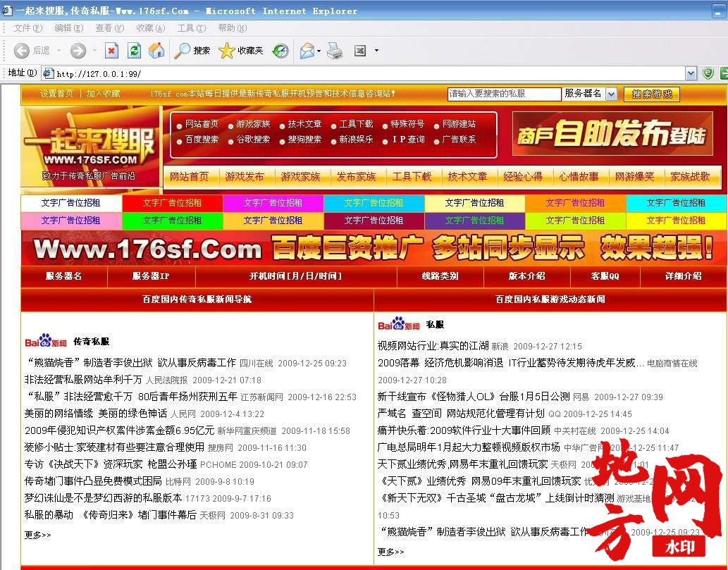Click the green 文字广告位招租 ad cell
The image size is (728, 570).
click(x=172, y=221)
